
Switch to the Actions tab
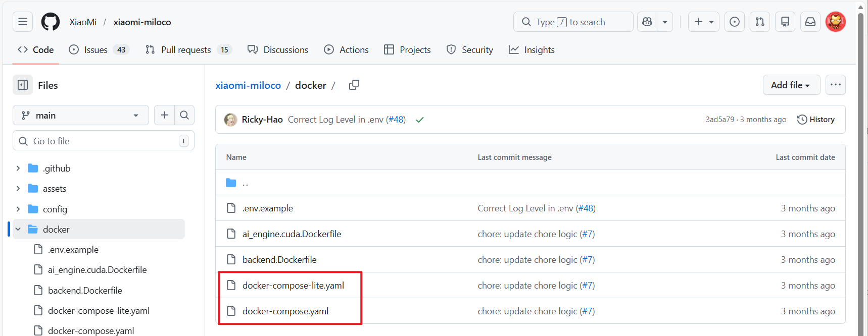point(347,49)
